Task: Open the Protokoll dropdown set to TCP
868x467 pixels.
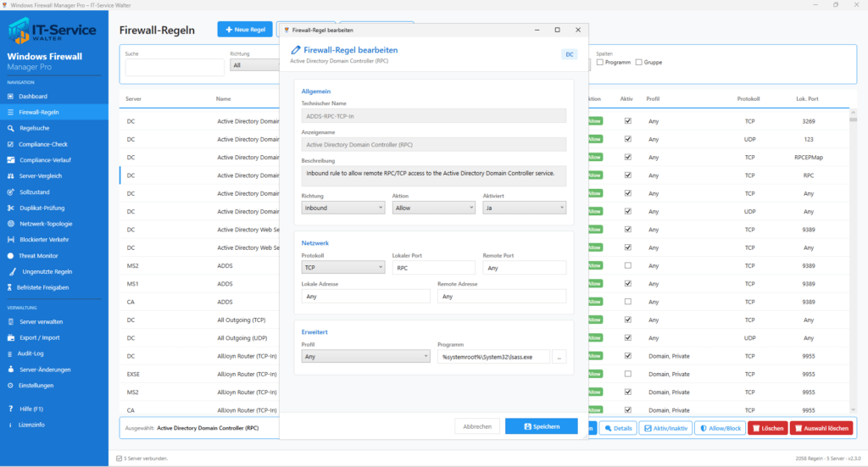Action: pyautogui.click(x=342, y=268)
